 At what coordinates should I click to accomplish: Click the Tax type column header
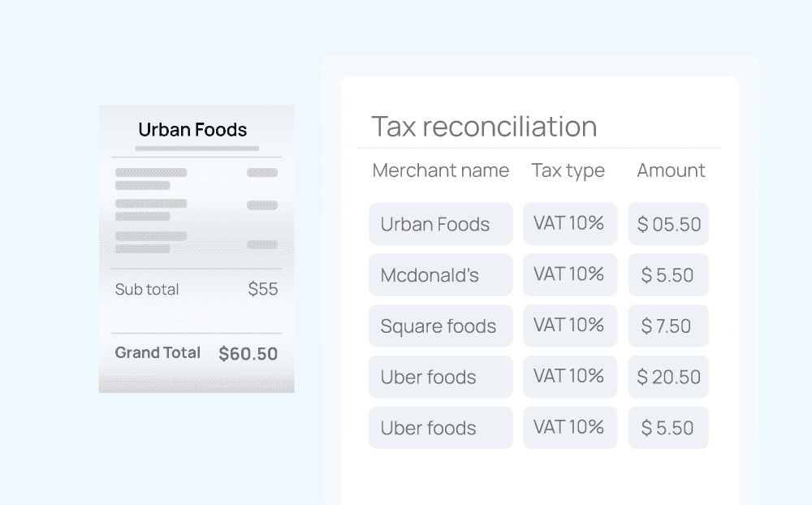pyautogui.click(x=568, y=170)
